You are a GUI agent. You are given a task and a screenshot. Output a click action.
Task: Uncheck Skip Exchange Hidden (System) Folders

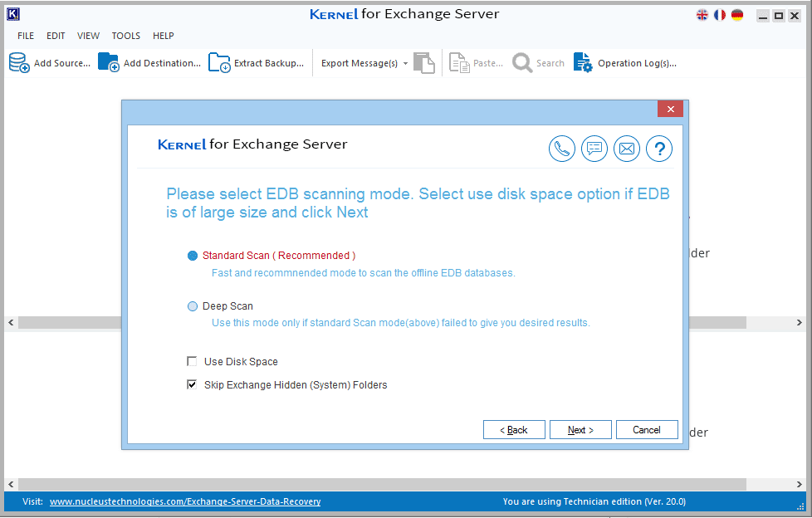(192, 384)
